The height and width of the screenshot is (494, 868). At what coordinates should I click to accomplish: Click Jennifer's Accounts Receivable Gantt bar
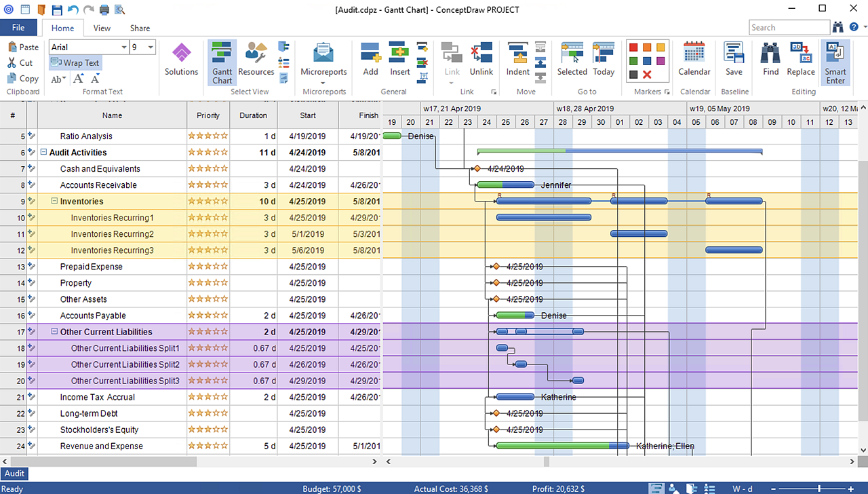tap(506, 185)
